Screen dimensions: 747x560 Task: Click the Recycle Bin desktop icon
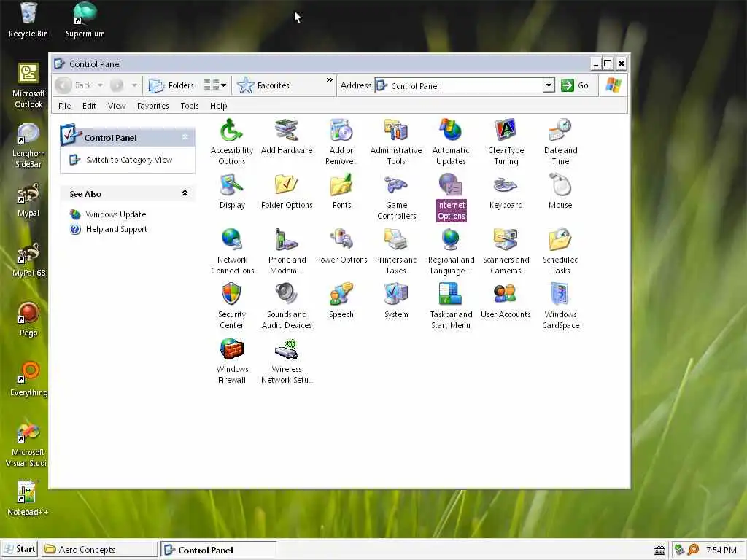coord(28,20)
